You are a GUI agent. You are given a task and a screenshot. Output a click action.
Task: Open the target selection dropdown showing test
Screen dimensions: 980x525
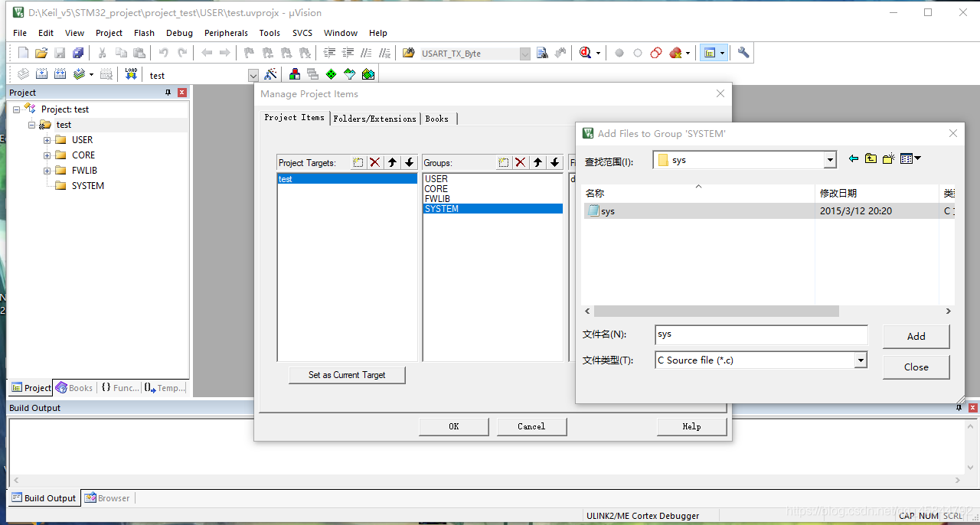coord(253,75)
